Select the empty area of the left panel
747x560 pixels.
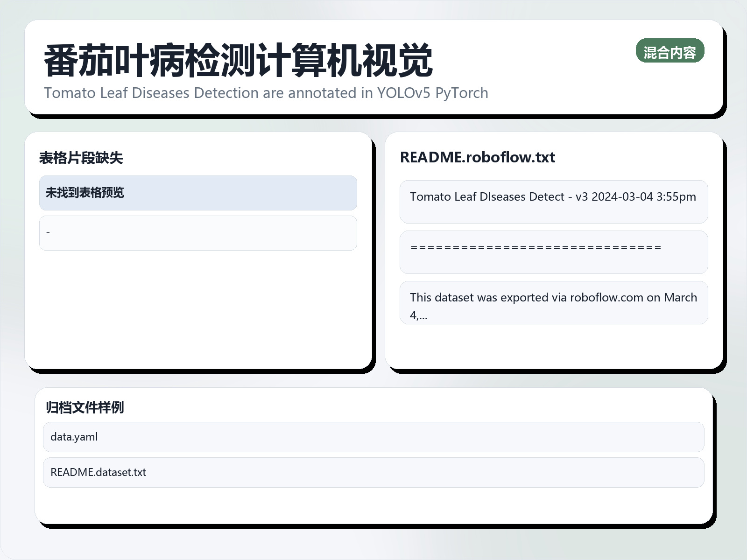(197, 313)
